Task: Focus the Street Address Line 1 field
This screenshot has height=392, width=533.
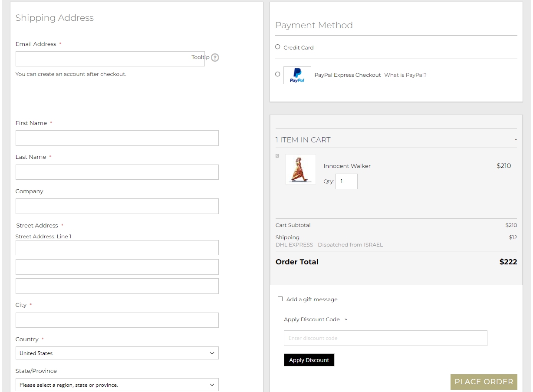Action: coord(117,247)
